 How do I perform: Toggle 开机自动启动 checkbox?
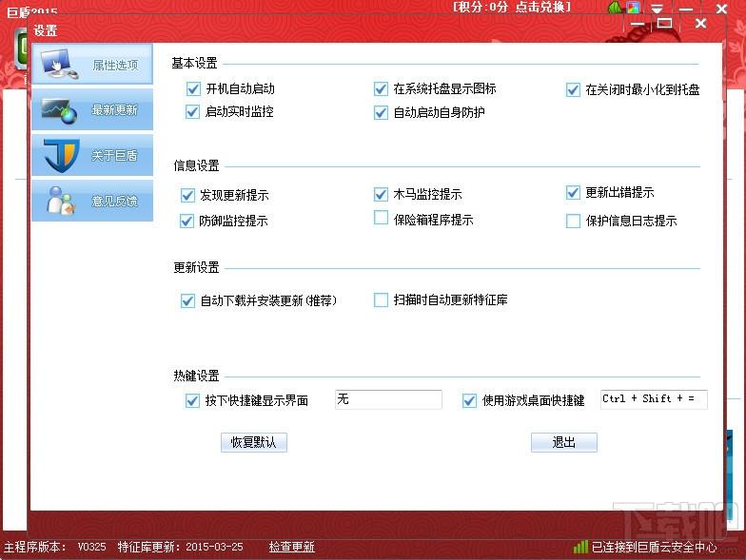pos(194,89)
